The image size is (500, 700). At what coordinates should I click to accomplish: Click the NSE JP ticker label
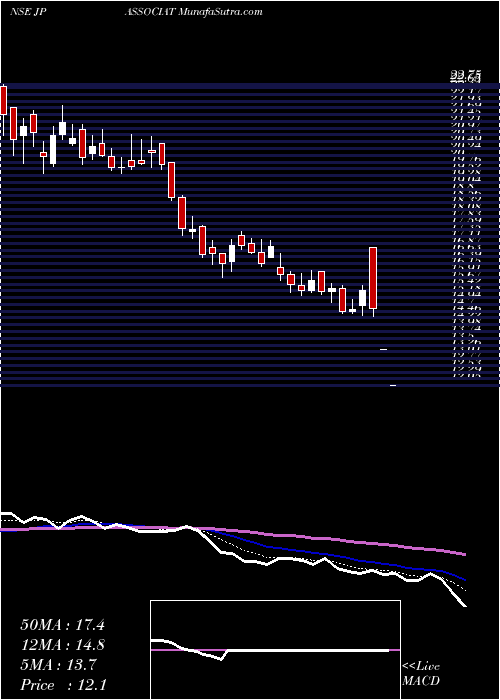[x=27, y=12]
